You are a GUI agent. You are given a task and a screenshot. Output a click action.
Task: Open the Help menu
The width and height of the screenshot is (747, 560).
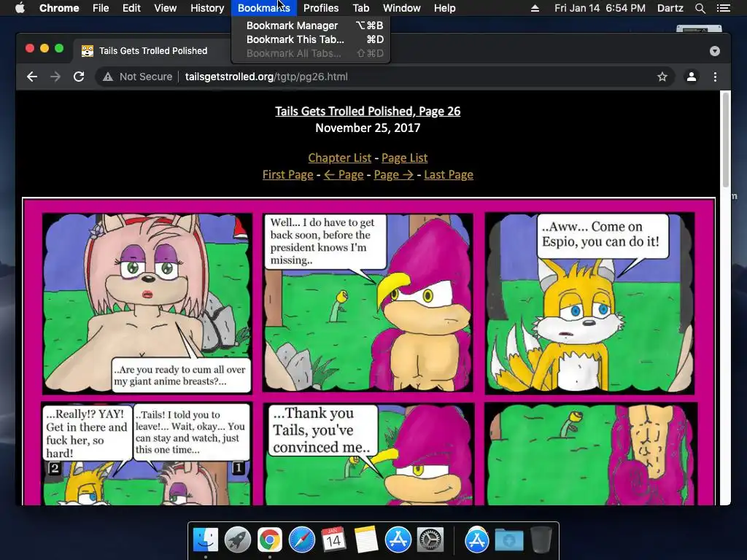coord(444,8)
